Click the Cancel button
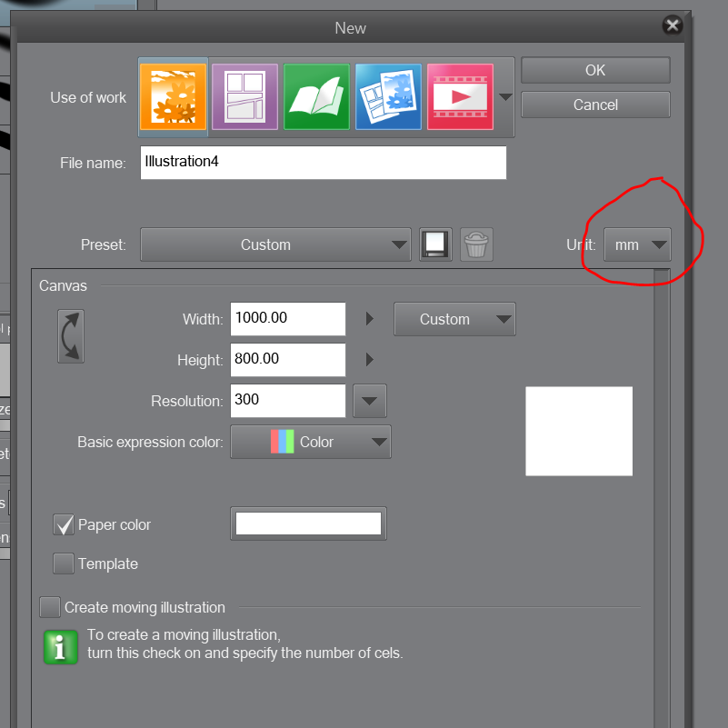This screenshot has height=728, width=728. click(595, 105)
